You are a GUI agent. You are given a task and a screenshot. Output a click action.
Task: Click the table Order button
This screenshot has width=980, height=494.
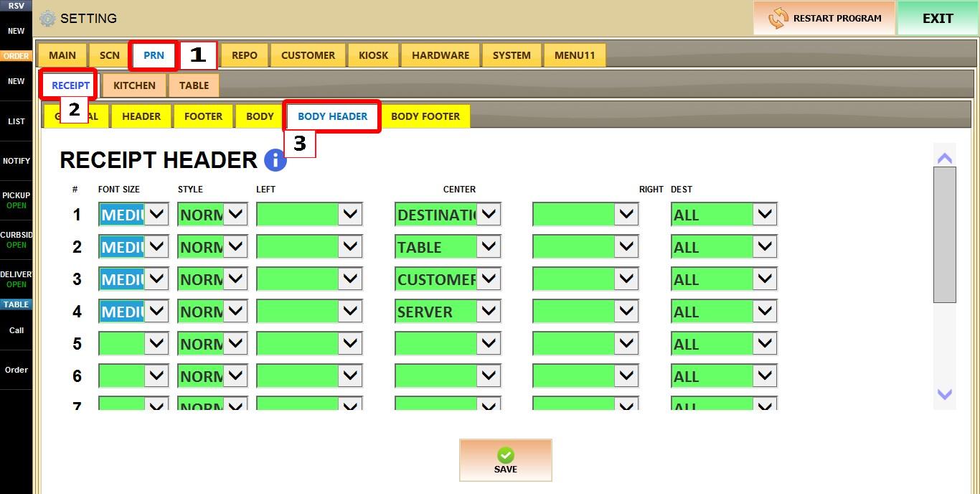tap(16, 370)
